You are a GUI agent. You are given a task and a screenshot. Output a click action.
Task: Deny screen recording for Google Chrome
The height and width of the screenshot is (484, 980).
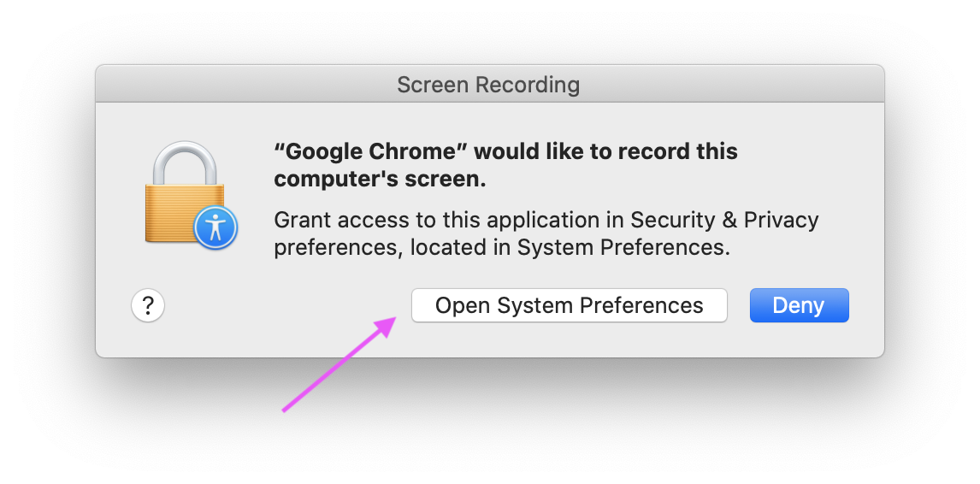799,305
